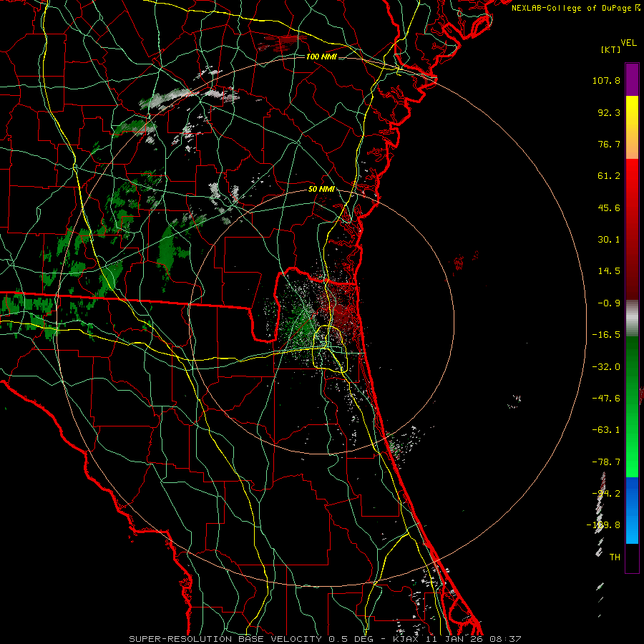This screenshot has width=644, height=644.
Task: Click the -0.9 scale value
Action: coord(609,303)
